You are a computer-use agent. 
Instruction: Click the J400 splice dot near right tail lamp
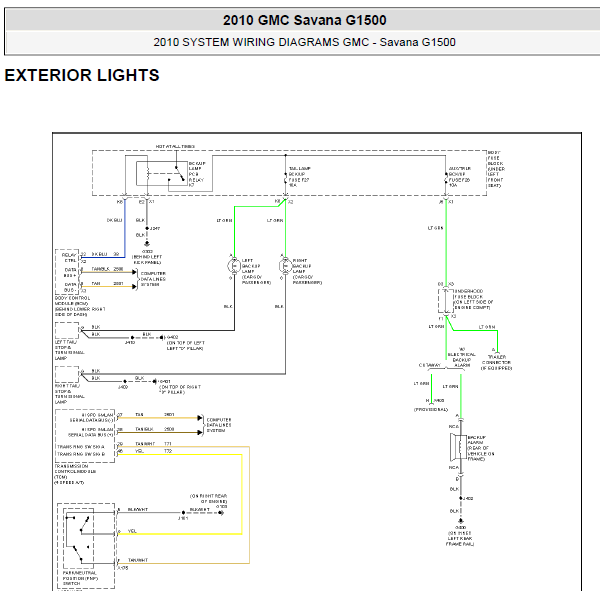pyautogui.click(x=125, y=382)
